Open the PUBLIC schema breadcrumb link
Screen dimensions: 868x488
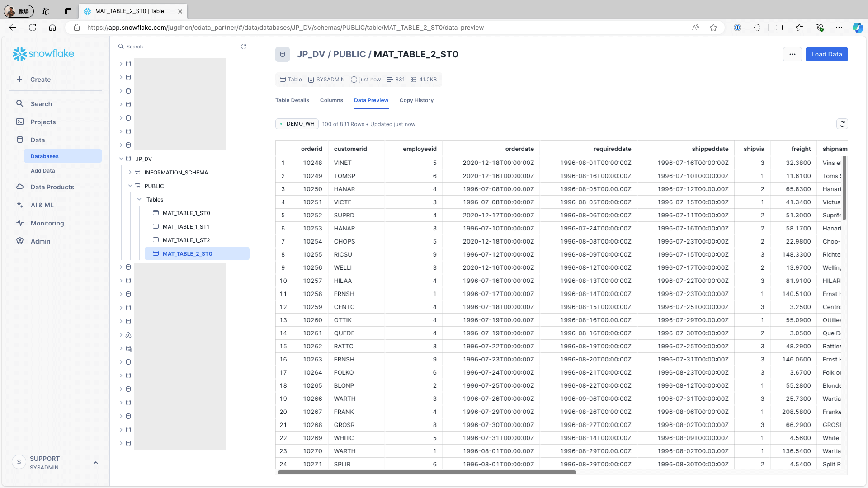click(349, 54)
